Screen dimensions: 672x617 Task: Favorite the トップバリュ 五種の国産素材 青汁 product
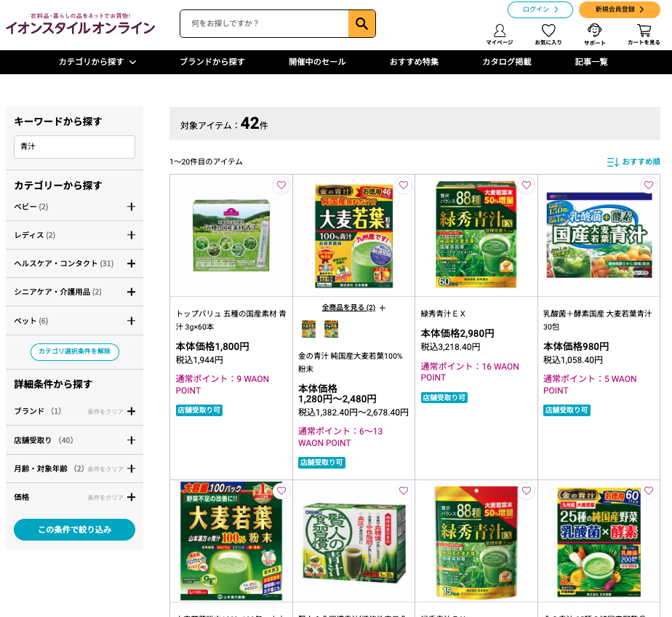coord(281,186)
